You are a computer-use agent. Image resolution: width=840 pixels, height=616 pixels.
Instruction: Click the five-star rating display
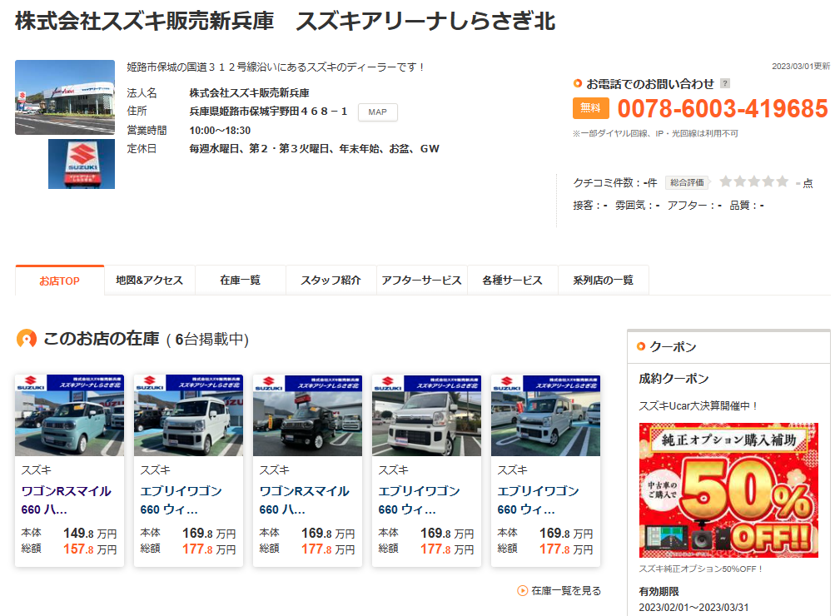(x=753, y=181)
